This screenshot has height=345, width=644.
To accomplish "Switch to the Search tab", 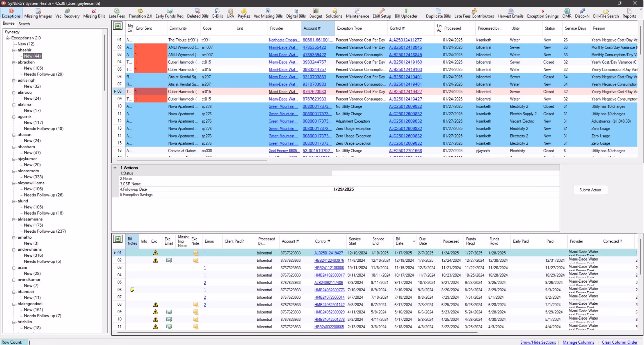I will point(24,24).
